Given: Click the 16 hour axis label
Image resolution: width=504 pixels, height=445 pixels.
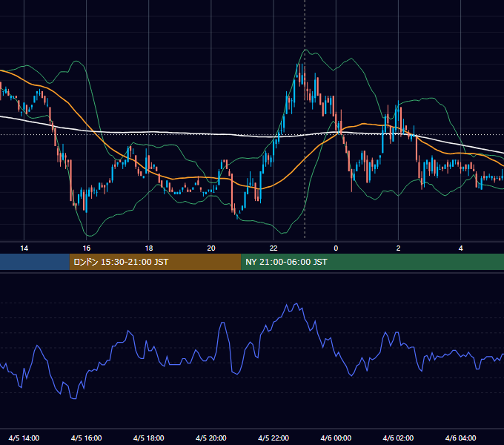Looking at the screenshot, I should pos(87,248).
